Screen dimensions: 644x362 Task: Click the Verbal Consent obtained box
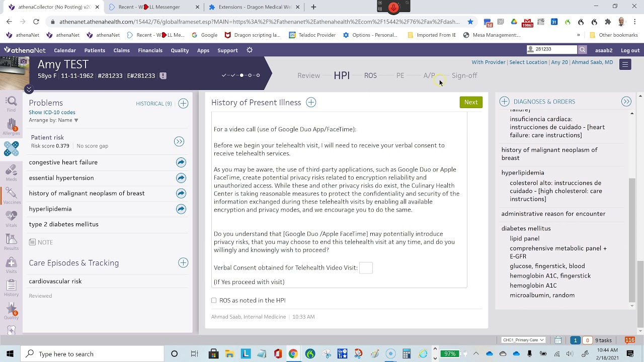click(366, 268)
